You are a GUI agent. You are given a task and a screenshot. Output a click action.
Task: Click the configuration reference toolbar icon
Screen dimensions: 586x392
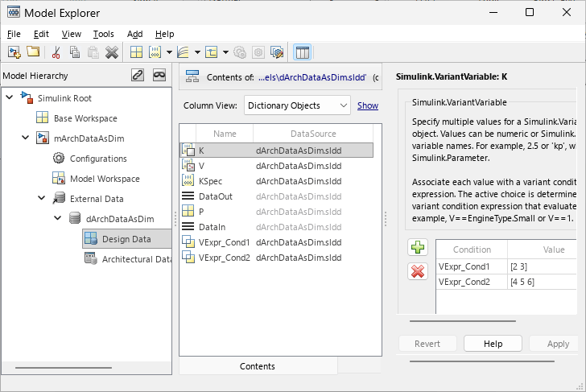(277, 52)
